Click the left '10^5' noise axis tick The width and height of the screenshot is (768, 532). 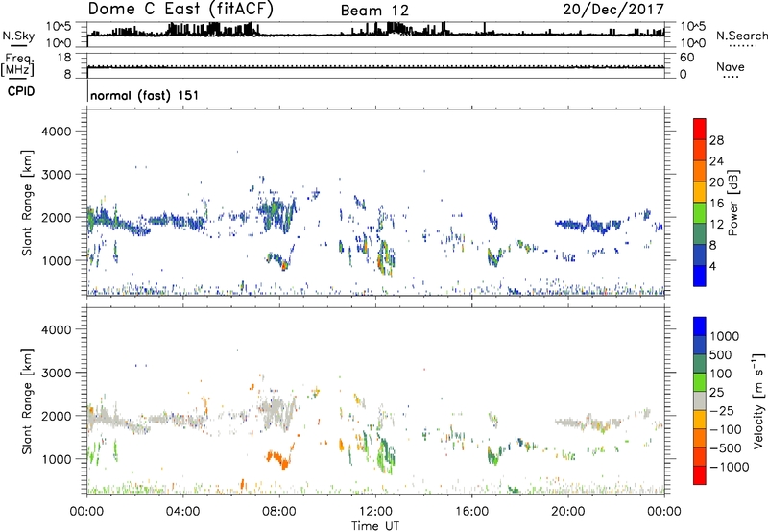(x=59, y=27)
